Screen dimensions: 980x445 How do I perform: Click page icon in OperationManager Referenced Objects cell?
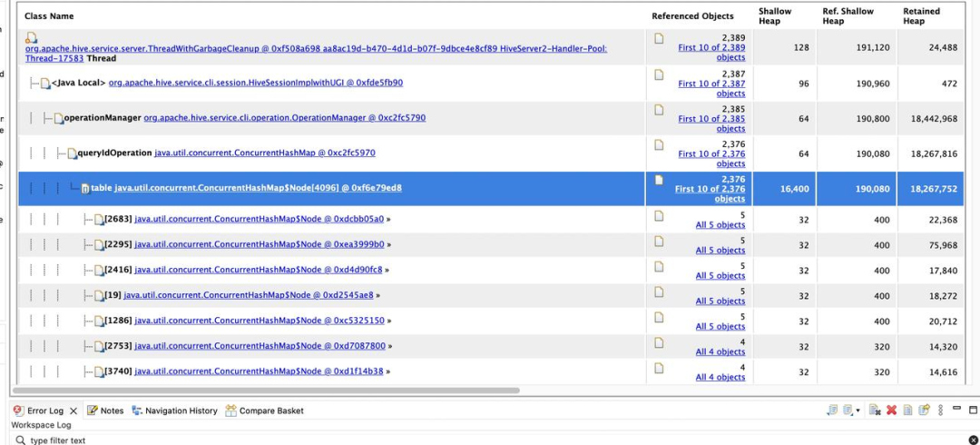[659, 110]
